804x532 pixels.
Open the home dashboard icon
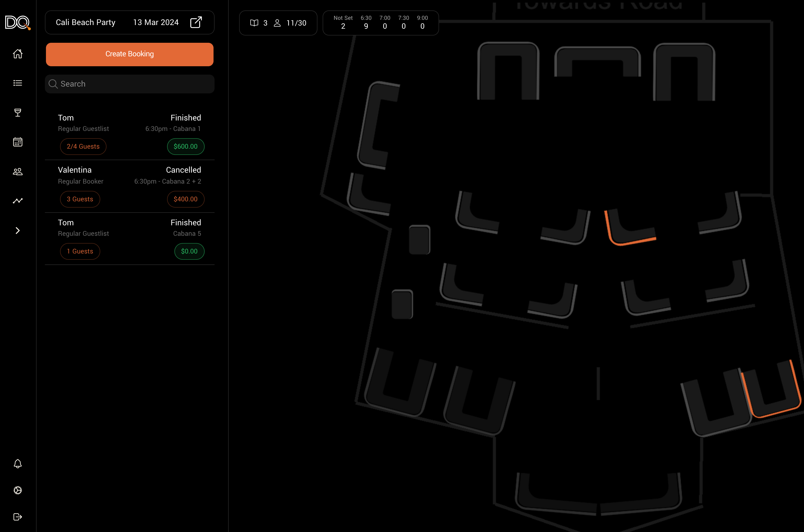pyautogui.click(x=18, y=54)
